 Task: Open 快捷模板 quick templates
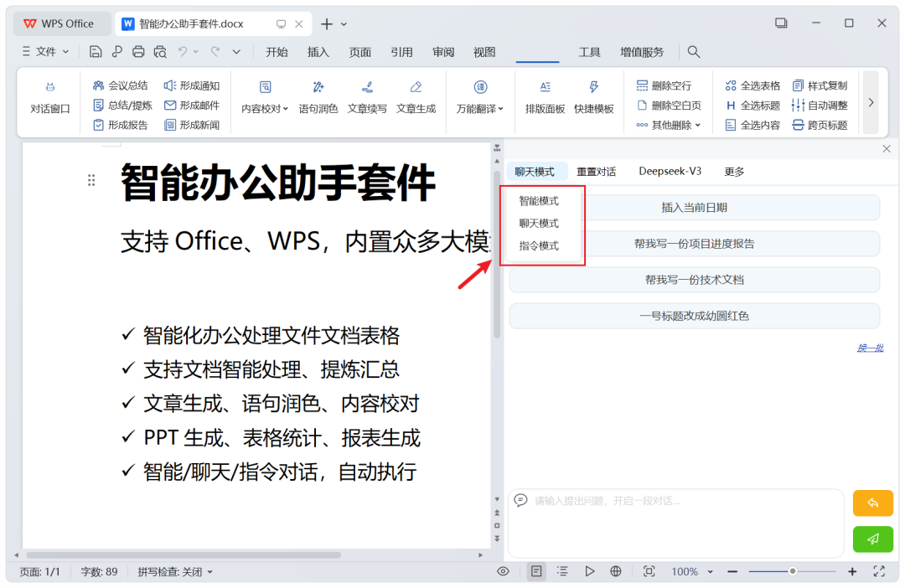[x=593, y=98]
